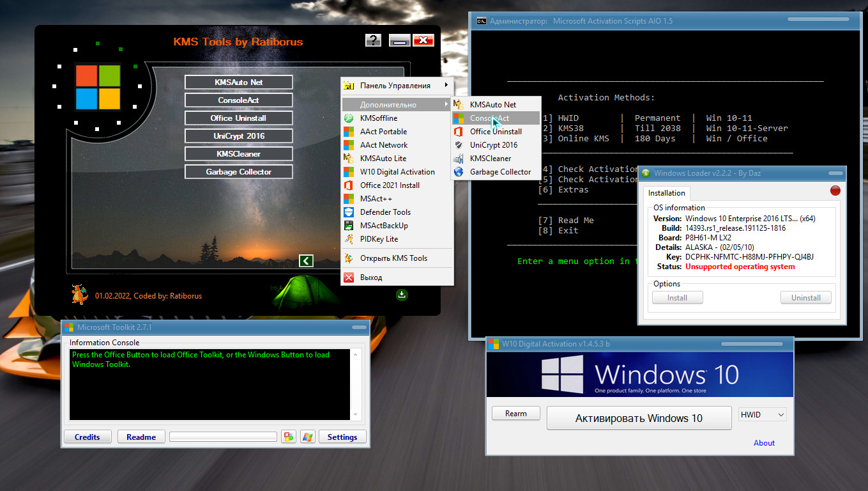Screen dimensions: 868x491
Task: Click the red X icon beside Выход
Action: pyautogui.click(x=349, y=277)
